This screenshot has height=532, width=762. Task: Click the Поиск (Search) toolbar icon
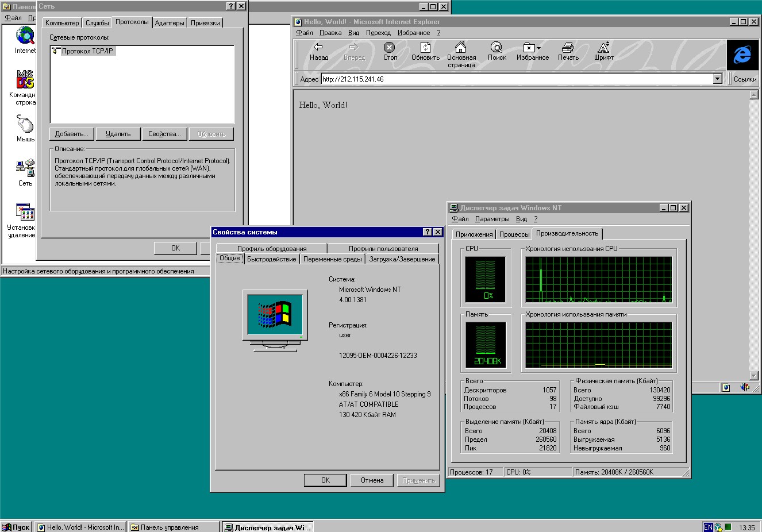[497, 51]
